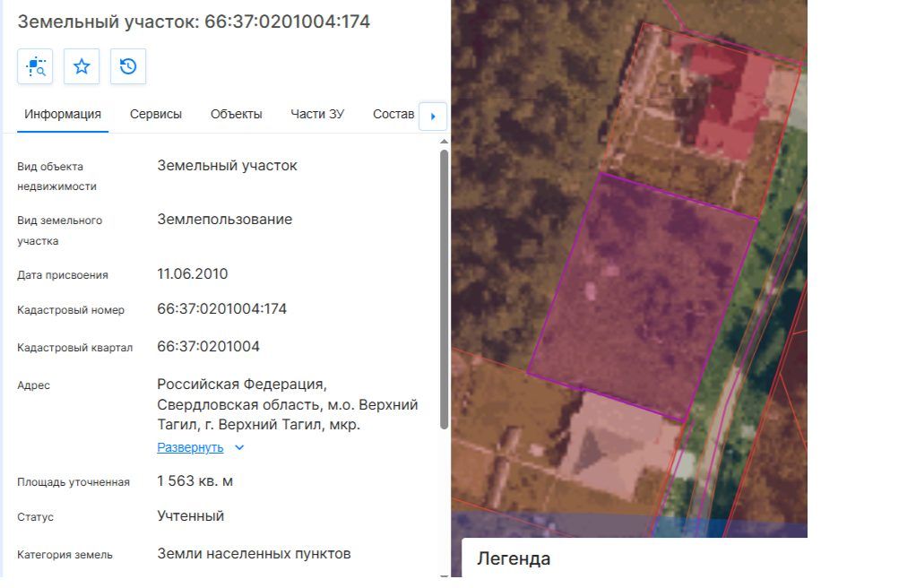Select the Части ЗУ tab

click(x=317, y=115)
